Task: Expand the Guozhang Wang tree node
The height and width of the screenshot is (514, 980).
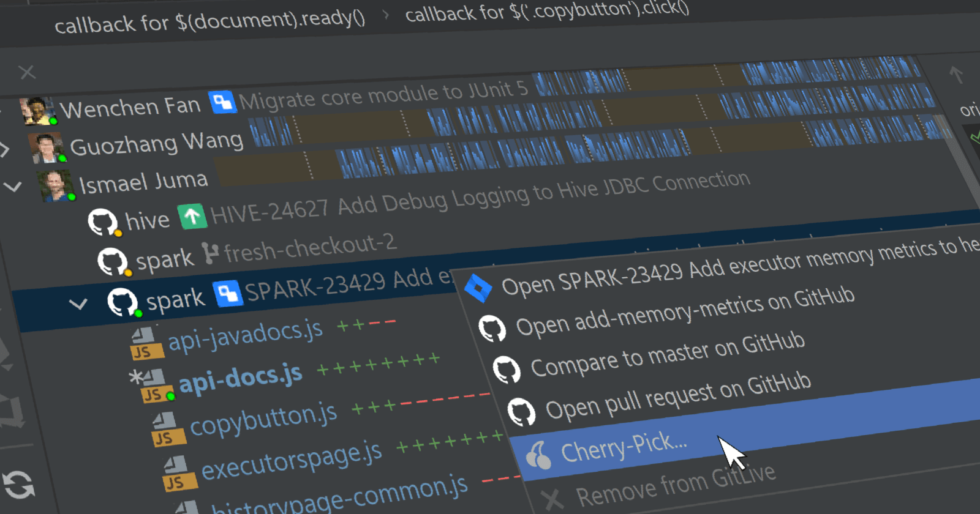Action: coord(5,149)
